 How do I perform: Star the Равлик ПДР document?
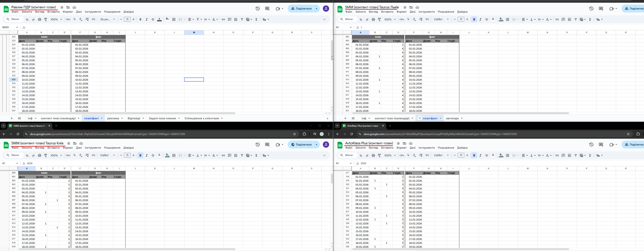tap(62, 8)
